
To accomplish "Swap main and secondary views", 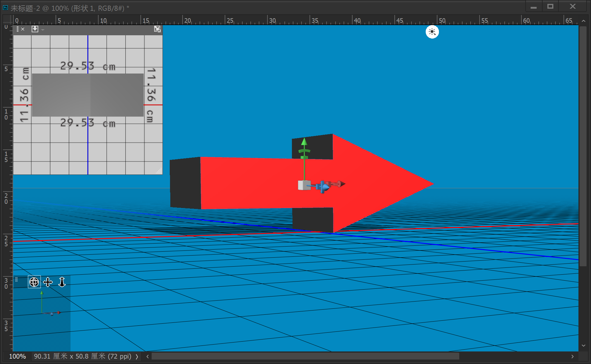I will click(157, 29).
